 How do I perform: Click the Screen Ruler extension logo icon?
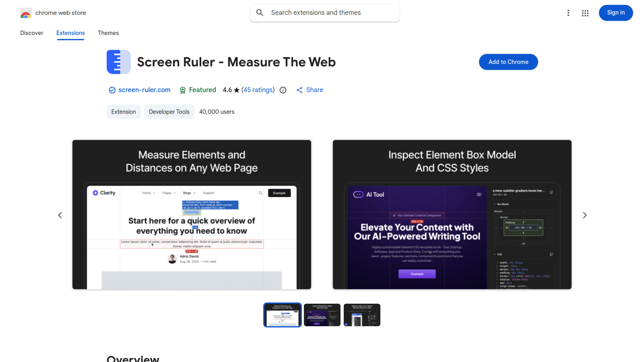[118, 62]
